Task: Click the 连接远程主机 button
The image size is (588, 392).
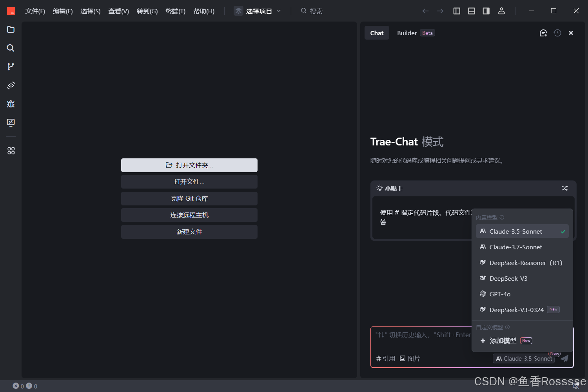Action: (x=189, y=215)
